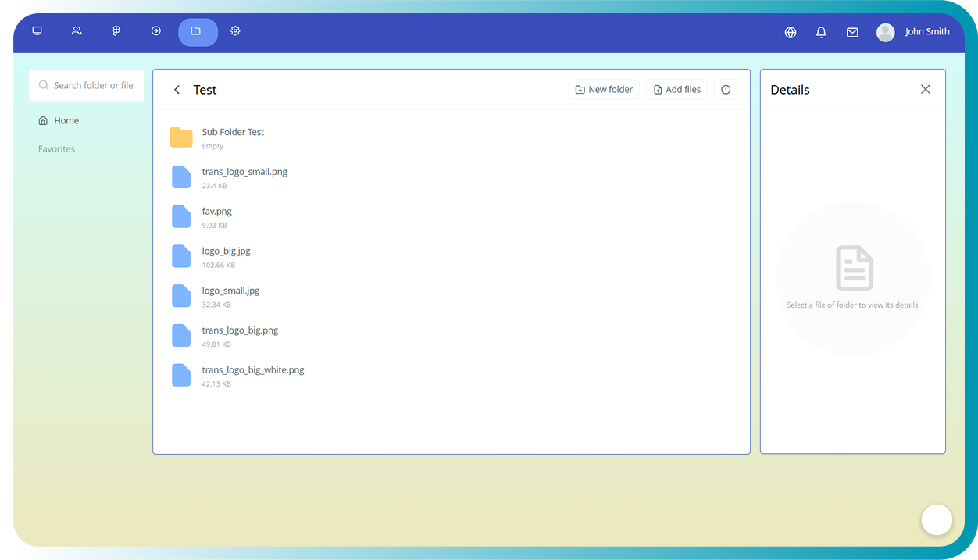The height and width of the screenshot is (560, 978).
Task: Open notifications bell icon
Action: 821,32
